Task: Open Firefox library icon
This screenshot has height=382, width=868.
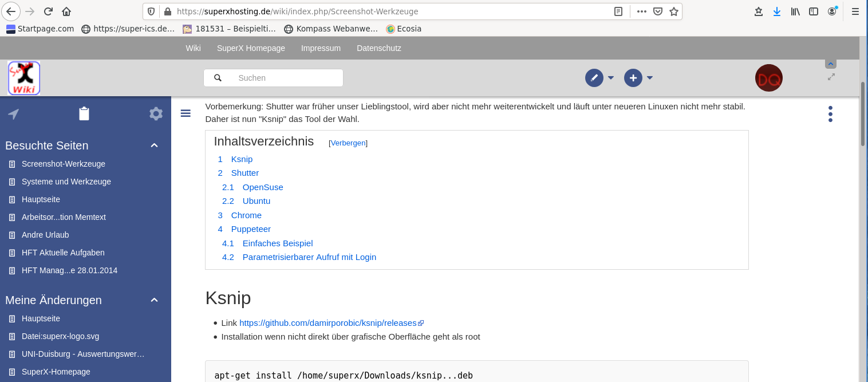Action: [795, 11]
